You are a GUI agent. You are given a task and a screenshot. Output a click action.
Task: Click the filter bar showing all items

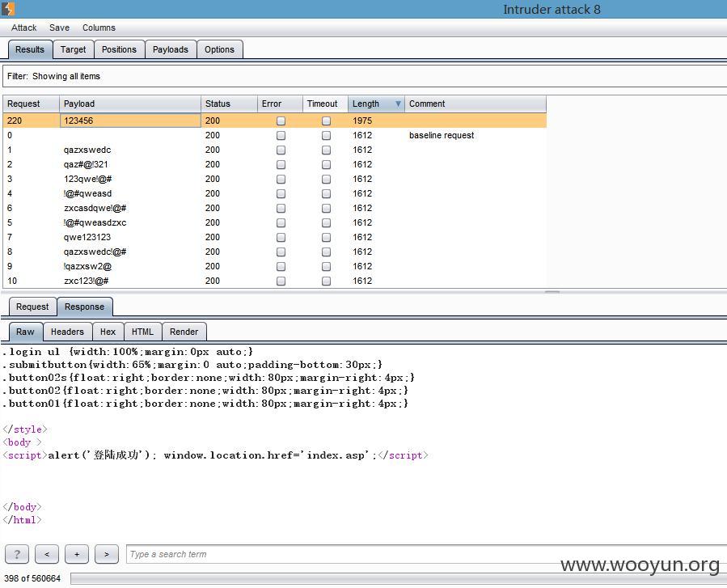point(365,76)
